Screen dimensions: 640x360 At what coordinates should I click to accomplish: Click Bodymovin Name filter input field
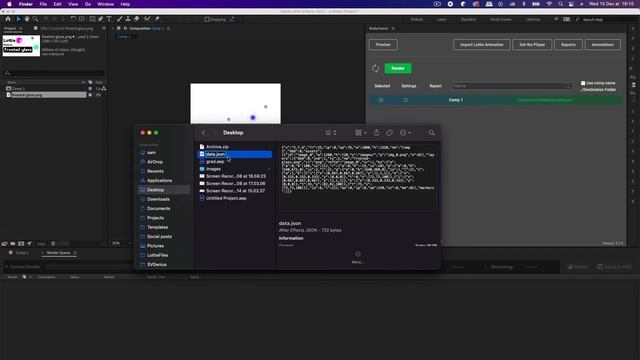(512, 86)
